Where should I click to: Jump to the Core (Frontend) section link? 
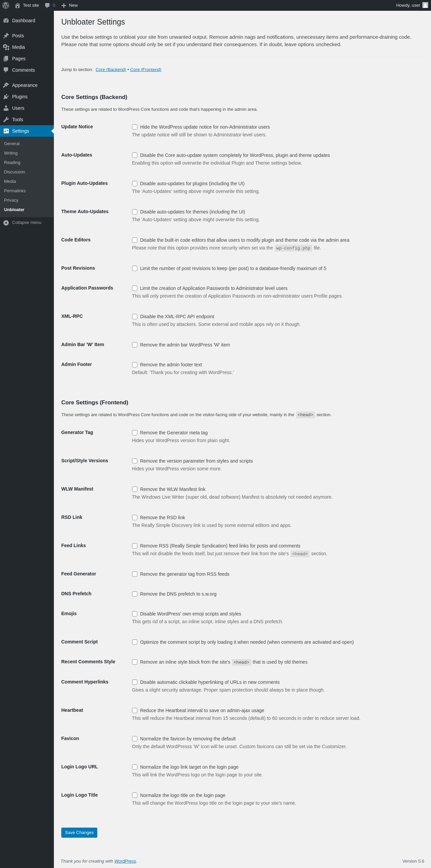145,69
